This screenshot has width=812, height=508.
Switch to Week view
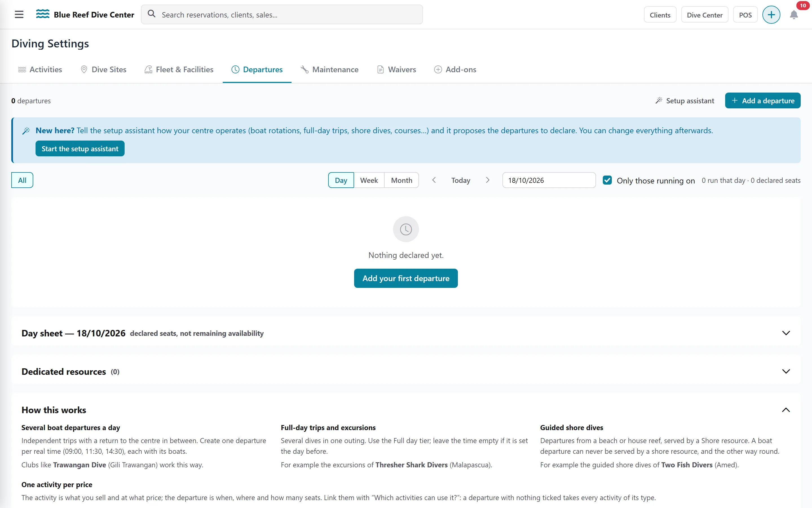[x=369, y=180]
